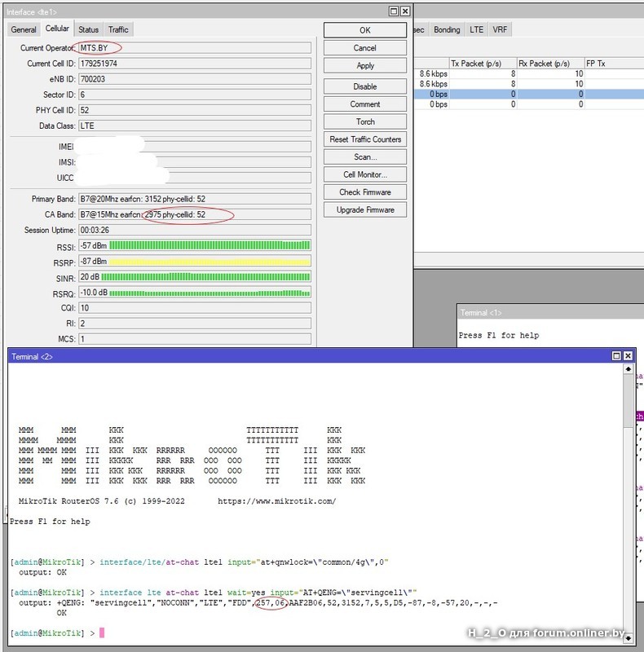Screen dimensions: 644x652
Task: Restore the Interface lte1 window
Action: click(x=393, y=11)
